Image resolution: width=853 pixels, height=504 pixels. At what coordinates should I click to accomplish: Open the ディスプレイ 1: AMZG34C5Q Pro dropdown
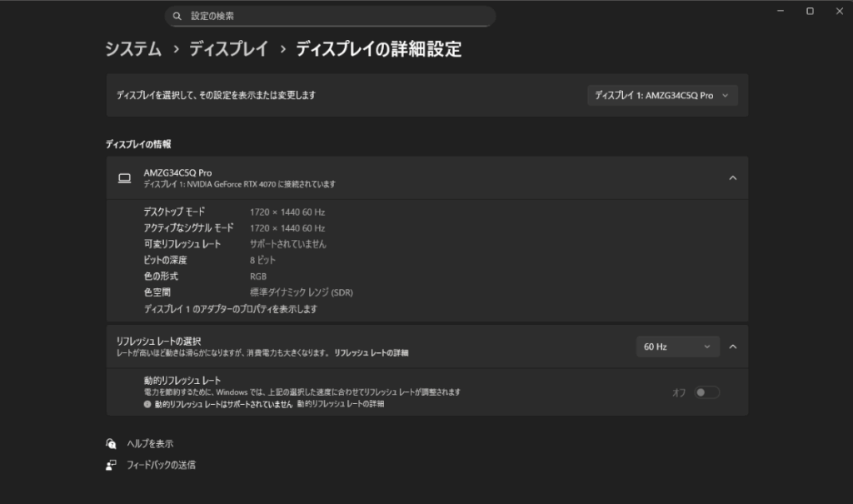pyautogui.click(x=662, y=96)
